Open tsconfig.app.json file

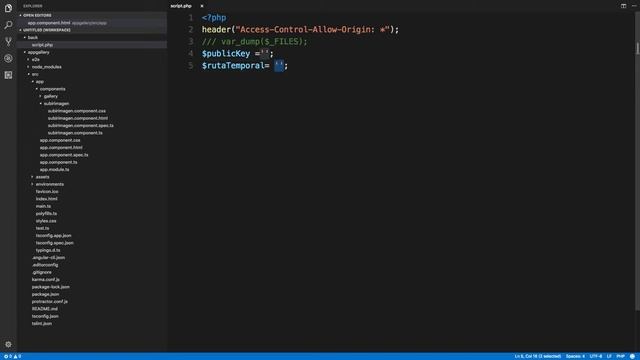53,236
